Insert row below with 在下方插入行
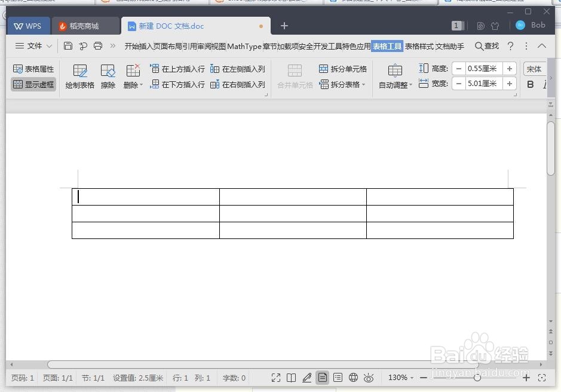This screenshot has width=561, height=392. click(177, 84)
